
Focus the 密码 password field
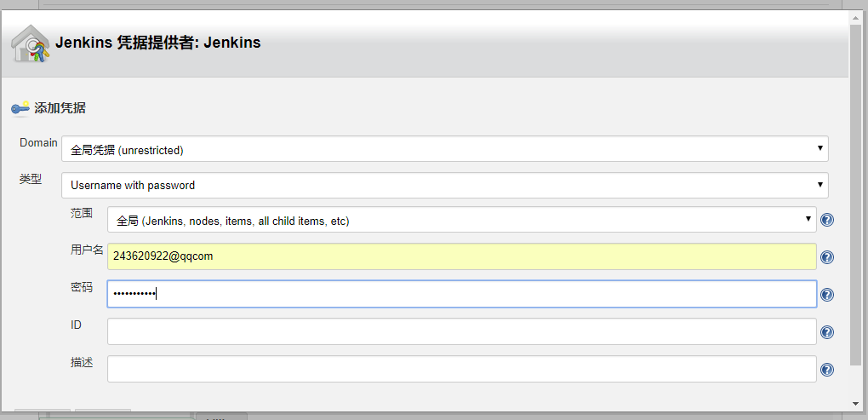(x=461, y=294)
